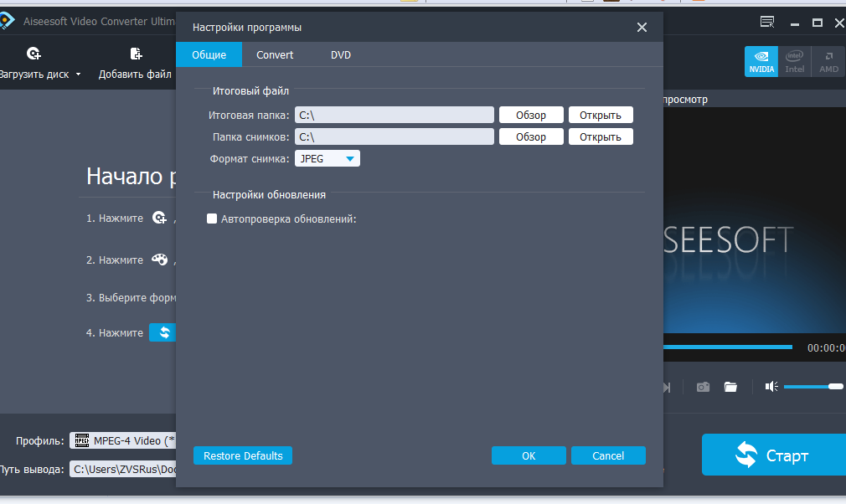Open the Формат снимка JPEG dropdown
The height and width of the screenshot is (504, 846).
coord(327,158)
